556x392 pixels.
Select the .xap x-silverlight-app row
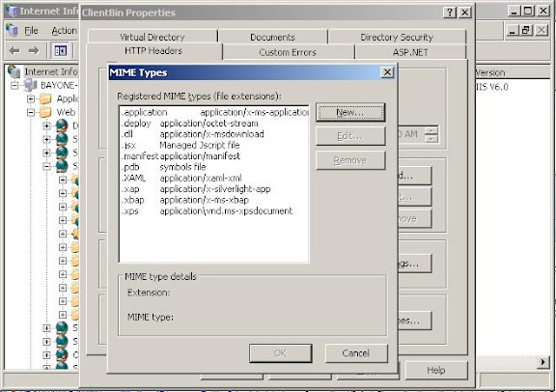tap(214, 189)
